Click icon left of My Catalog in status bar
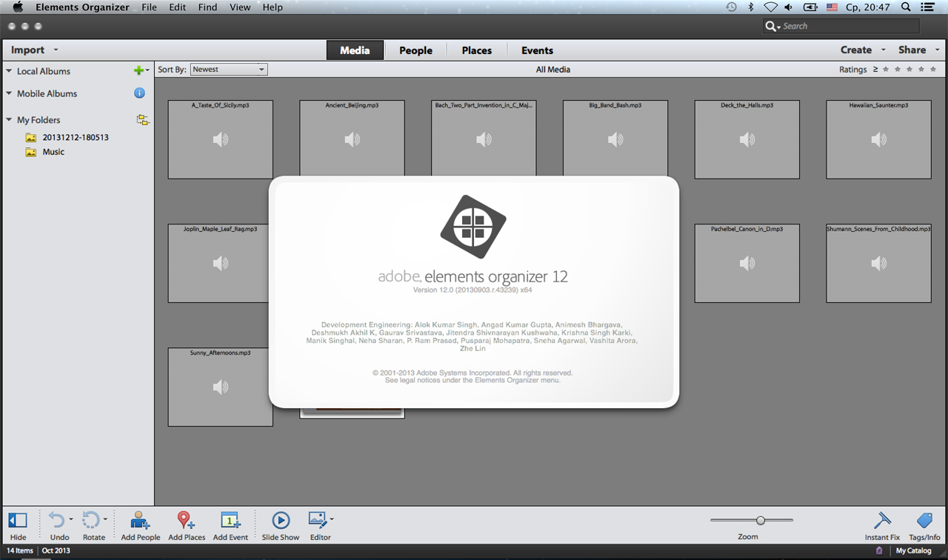Screen dimensions: 948x560 click(x=879, y=550)
